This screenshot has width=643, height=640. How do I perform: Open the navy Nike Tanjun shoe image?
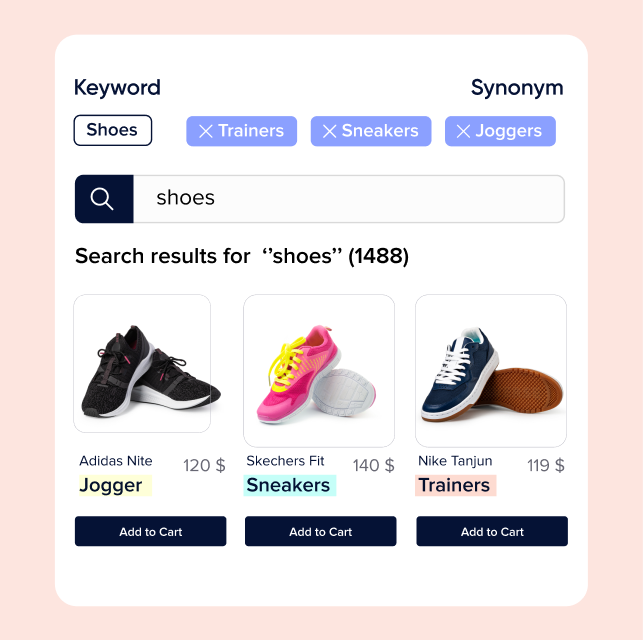coord(491,371)
